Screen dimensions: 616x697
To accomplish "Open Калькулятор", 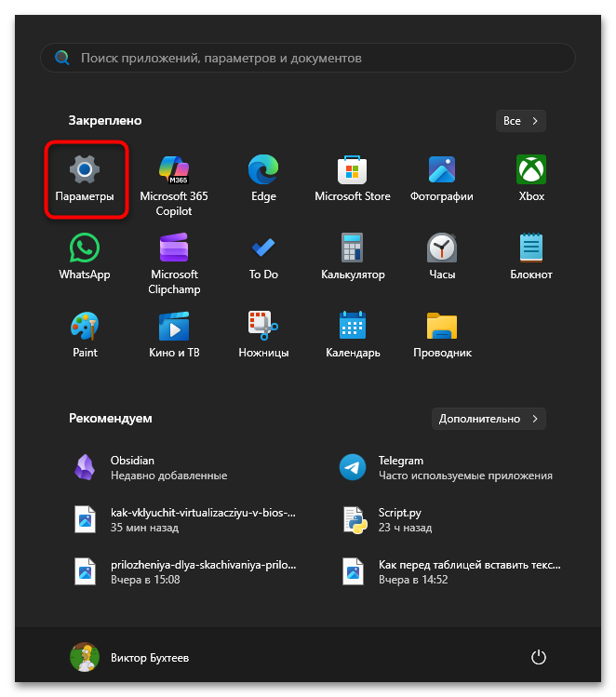I will point(353,257).
